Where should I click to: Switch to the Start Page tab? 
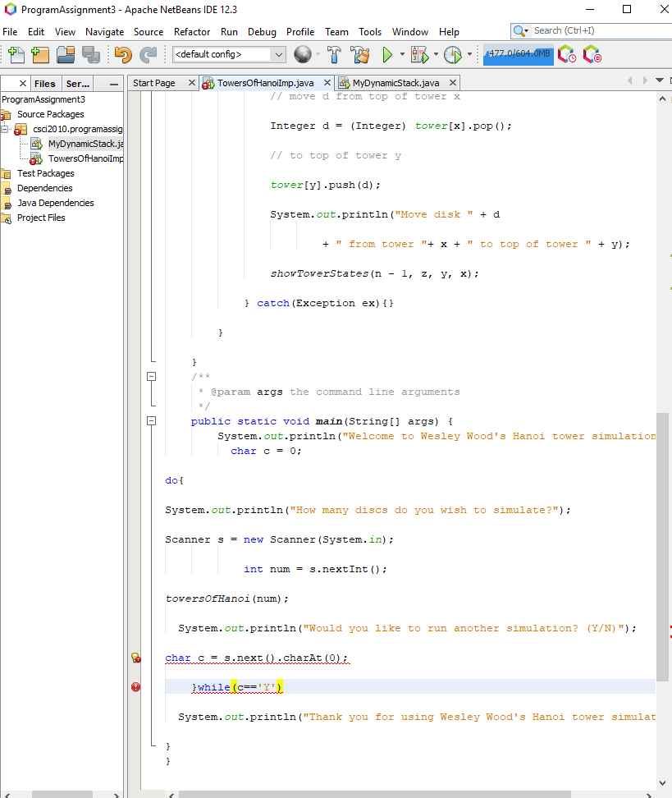pos(153,83)
